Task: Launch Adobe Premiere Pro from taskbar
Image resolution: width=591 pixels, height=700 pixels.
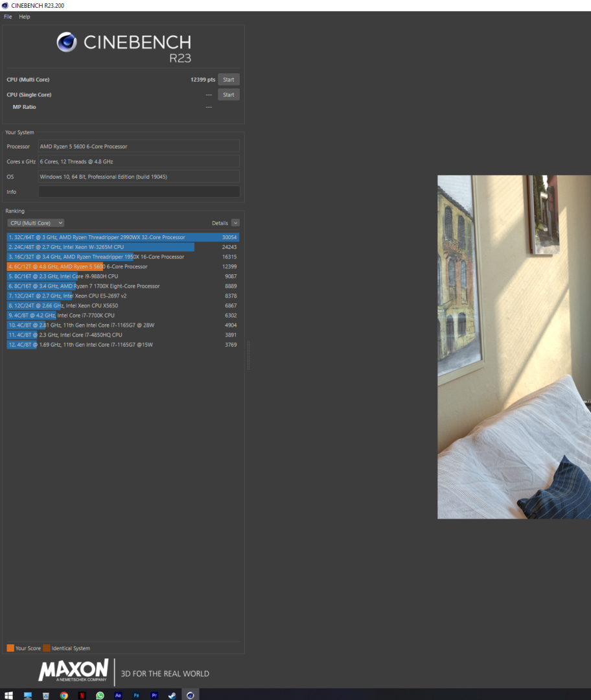Action: tap(154, 695)
